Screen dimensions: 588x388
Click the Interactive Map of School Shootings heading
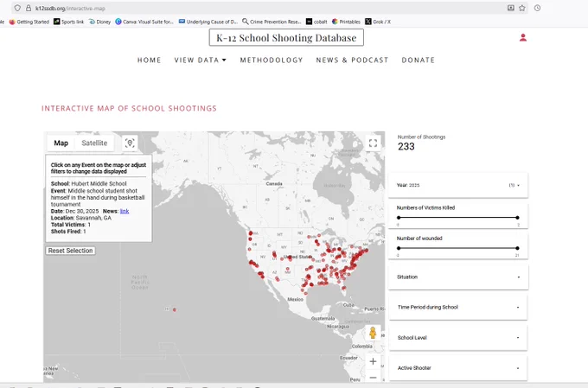tap(129, 108)
